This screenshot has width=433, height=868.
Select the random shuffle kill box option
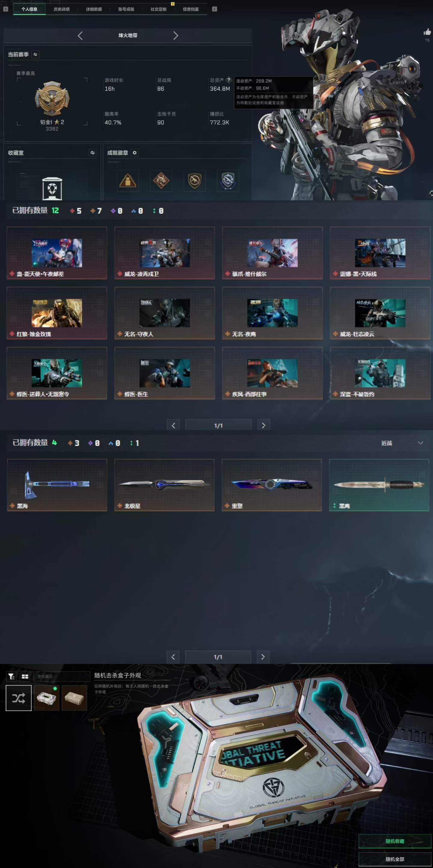[19, 698]
